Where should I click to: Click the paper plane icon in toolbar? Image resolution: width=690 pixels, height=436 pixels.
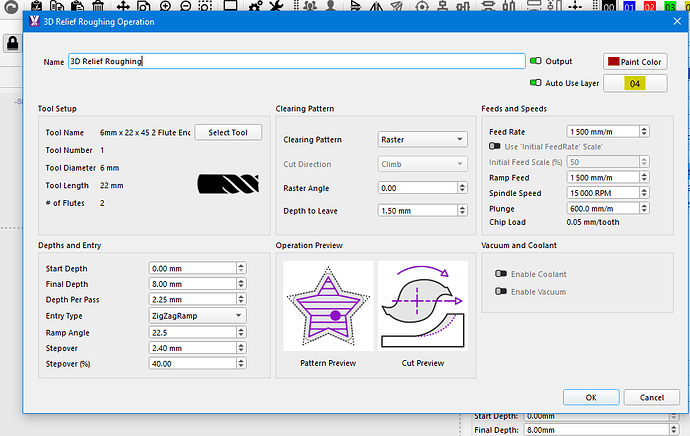[x=396, y=6]
